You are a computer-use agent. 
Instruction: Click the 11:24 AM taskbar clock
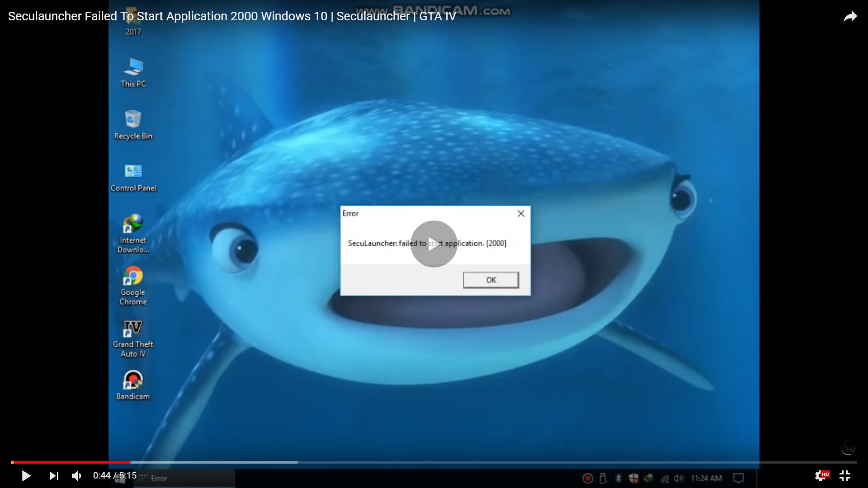[707, 478]
